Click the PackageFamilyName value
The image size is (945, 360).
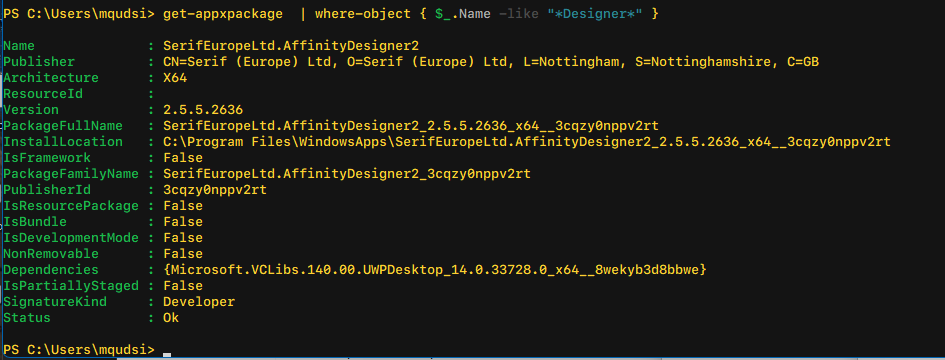pos(347,174)
